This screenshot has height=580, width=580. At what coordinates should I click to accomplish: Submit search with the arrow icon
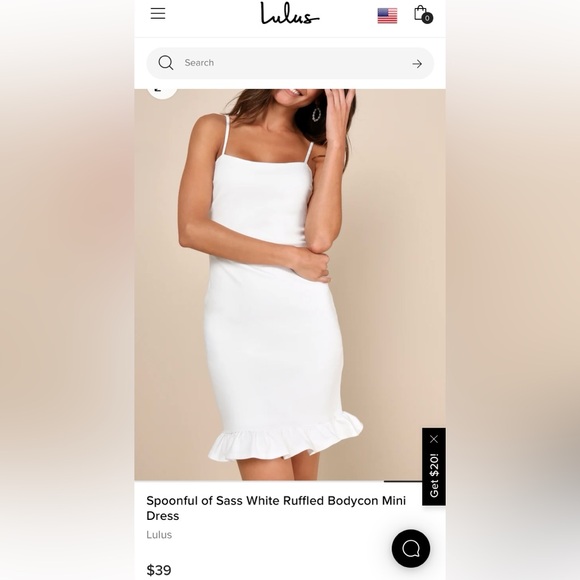tap(417, 64)
